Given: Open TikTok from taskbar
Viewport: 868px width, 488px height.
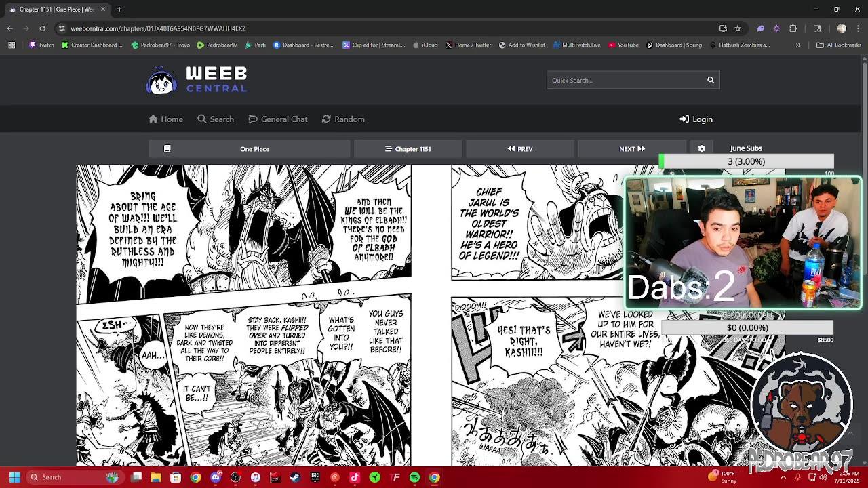Looking at the screenshot, I should coord(355,477).
